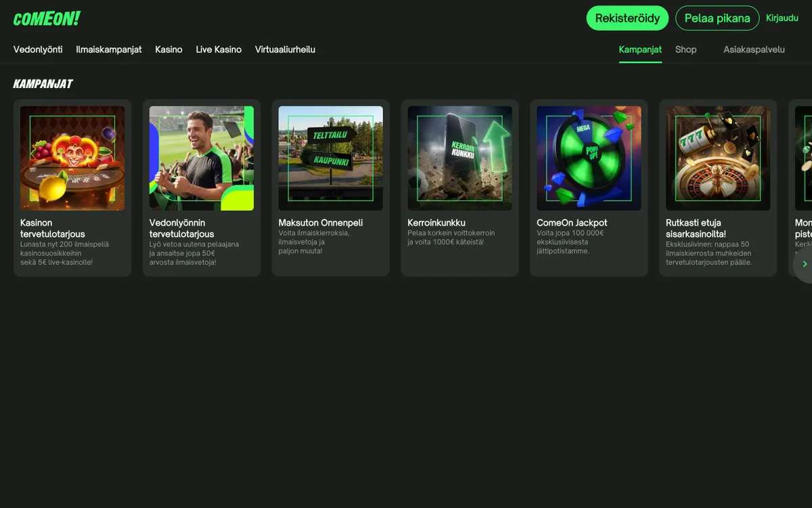The width and height of the screenshot is (812, 508).
Task: Click the ComeOn Jackpot card title
Action: pos(572,223)
